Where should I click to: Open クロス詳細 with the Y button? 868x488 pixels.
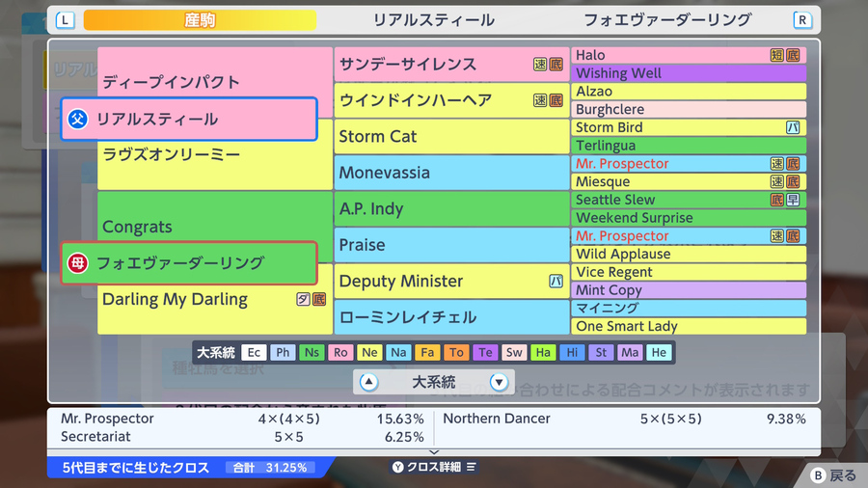point(434,467)
